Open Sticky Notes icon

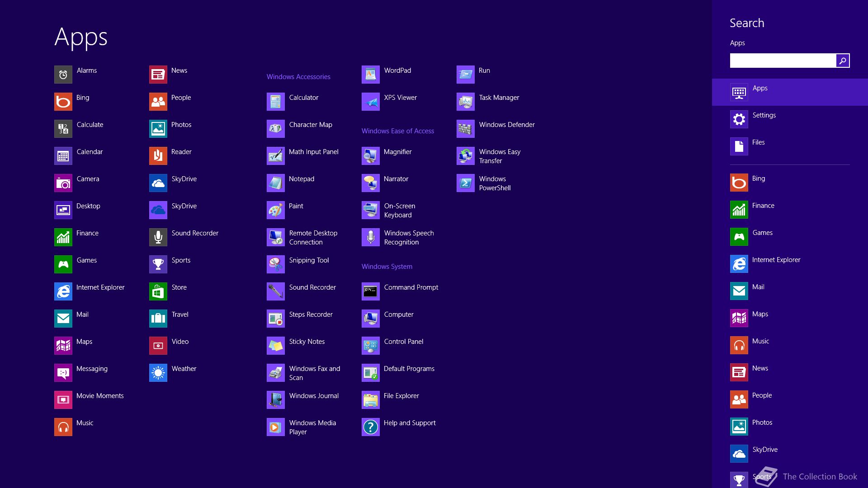[x=276, y=346]
